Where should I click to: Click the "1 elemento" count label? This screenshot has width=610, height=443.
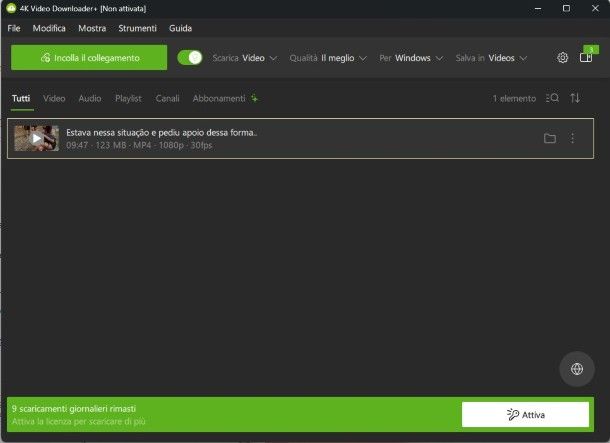point(514,98)
